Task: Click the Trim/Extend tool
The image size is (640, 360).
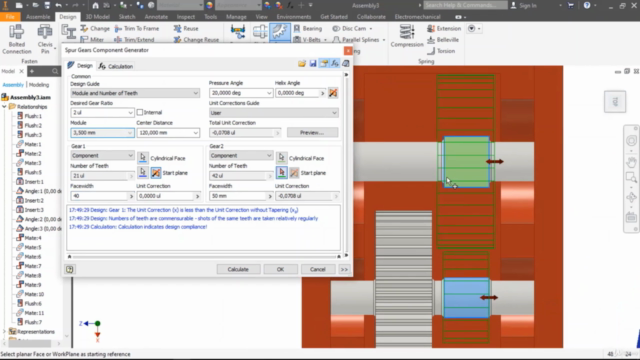Action: [134, 40]
